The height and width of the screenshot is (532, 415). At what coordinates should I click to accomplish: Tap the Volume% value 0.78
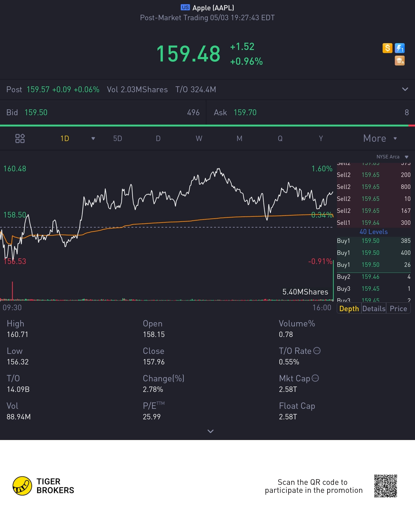tap(286, 334)
